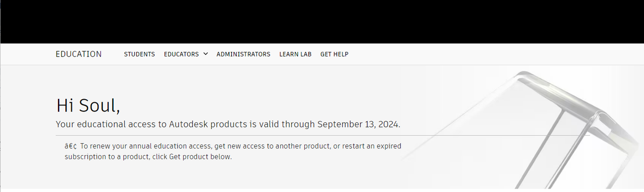Click the chevron arrow beside EDUCATORS
This screenshot has width=644, height=192.
[205, 54]
